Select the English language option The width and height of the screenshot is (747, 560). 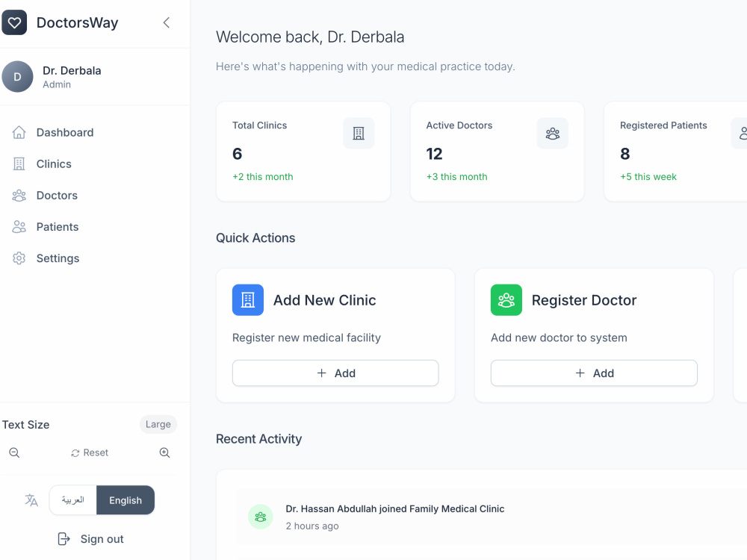pos(125,500)
